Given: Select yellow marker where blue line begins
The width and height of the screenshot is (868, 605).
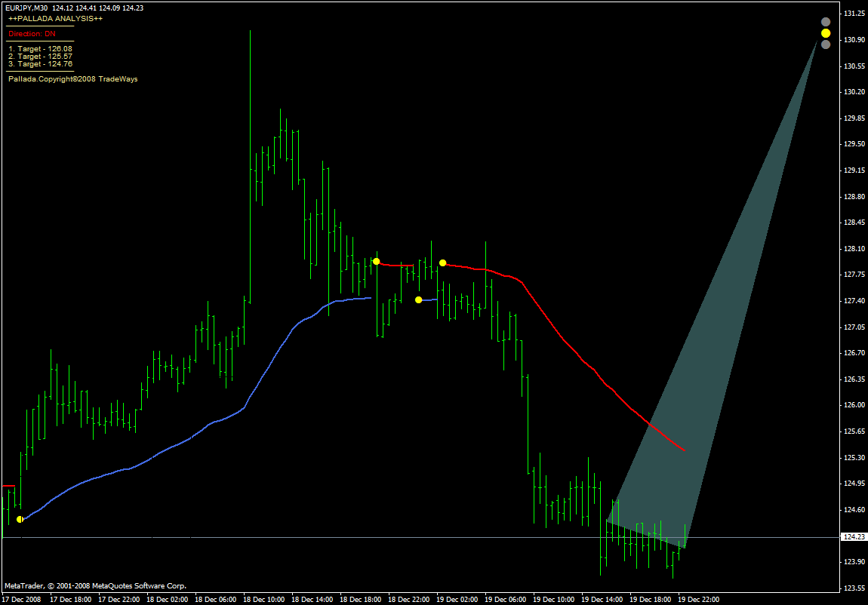Looking at the screenshot, I should pos(20,519).
